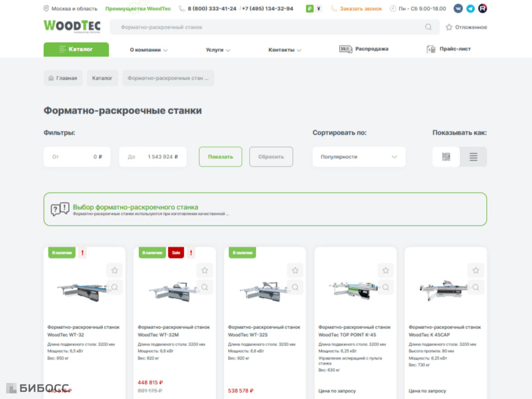Screen dimensions: 532x399
Task: Click Sale badge on WT-32M
Action: pos(176,253)
